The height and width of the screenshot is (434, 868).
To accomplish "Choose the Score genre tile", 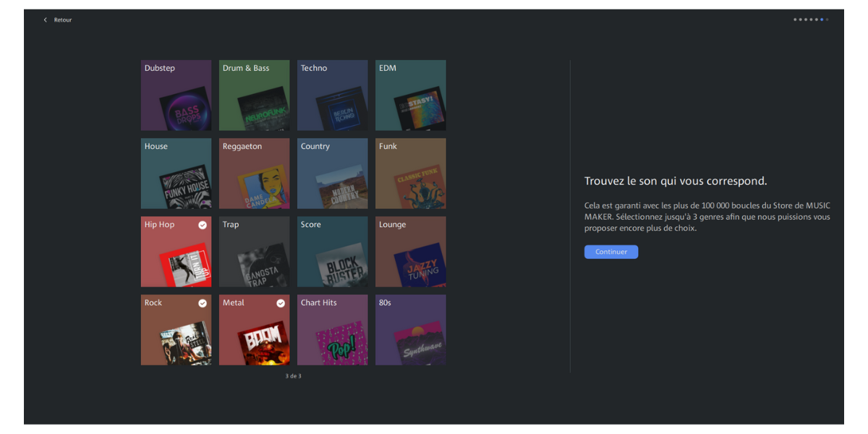I will (x=332, y=252).
